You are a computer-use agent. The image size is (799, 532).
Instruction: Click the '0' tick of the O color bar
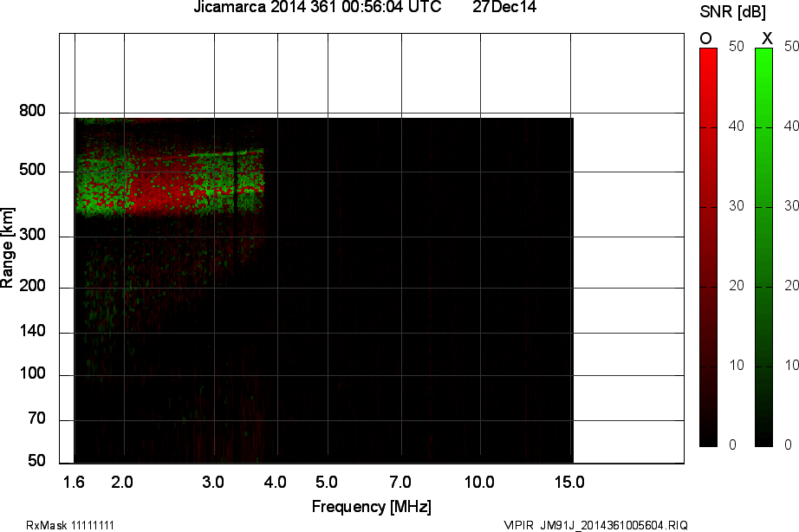(733, 444)
